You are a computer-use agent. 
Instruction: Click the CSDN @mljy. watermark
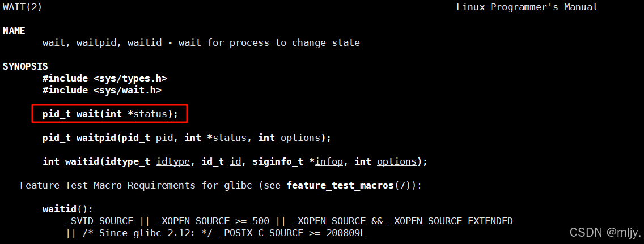[x=605, y=233]
